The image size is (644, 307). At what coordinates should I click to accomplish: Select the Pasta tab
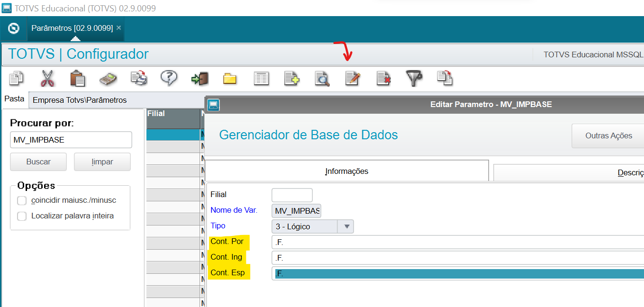click(x=14, y=99)
